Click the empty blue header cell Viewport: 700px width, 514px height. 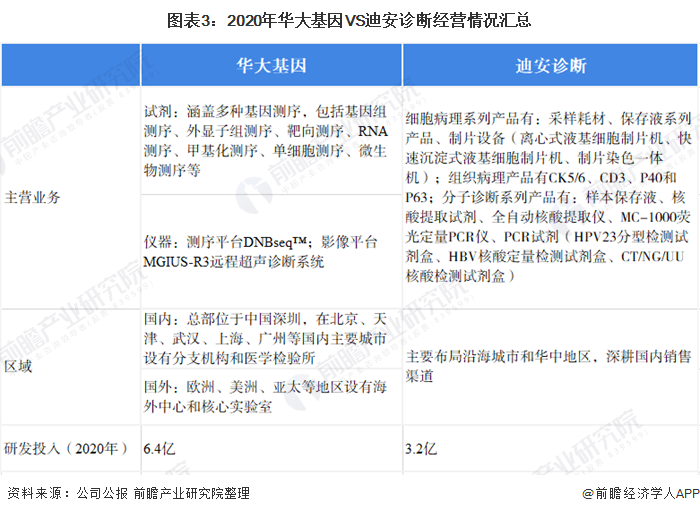(70, 65)
